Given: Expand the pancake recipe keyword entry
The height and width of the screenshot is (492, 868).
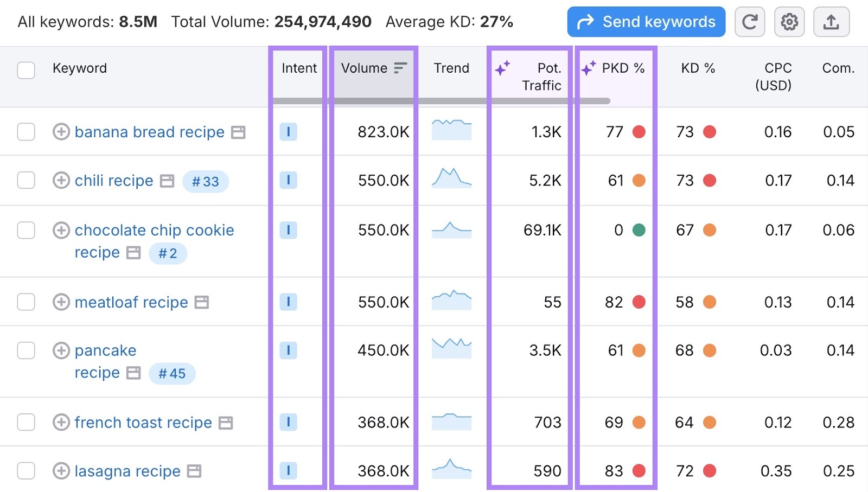Looking at the screenshot, I should (x=61, y=350).
